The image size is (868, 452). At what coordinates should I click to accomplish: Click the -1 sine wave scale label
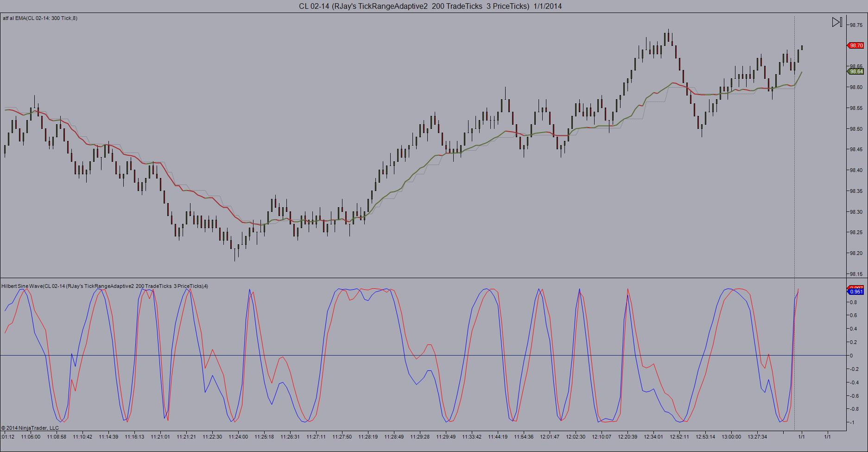(x=852, y=422)
